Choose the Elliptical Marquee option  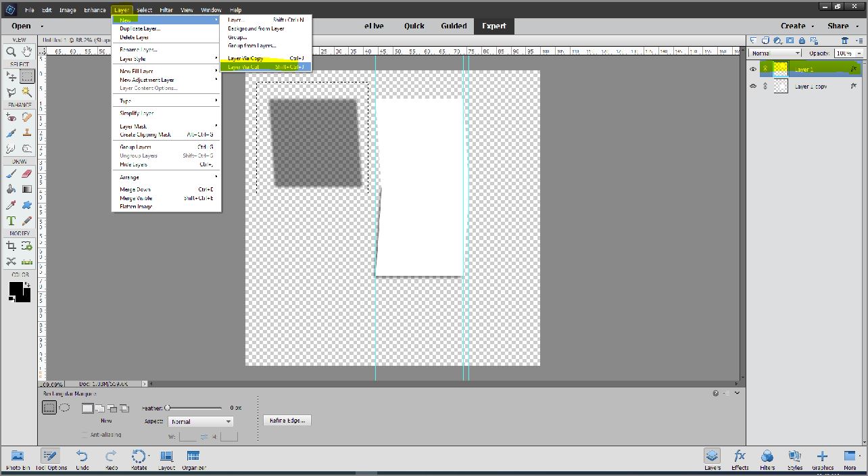pos(65,408)
